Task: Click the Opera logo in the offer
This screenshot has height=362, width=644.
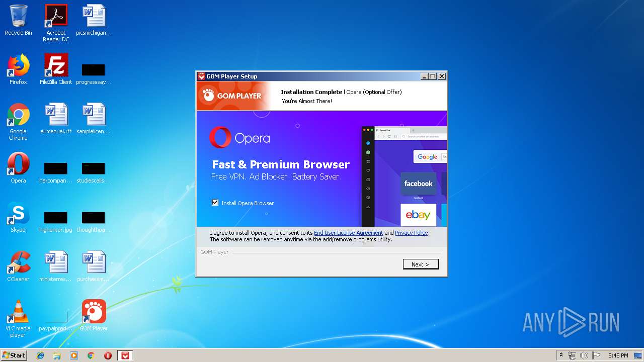Action: click(239, 138)
